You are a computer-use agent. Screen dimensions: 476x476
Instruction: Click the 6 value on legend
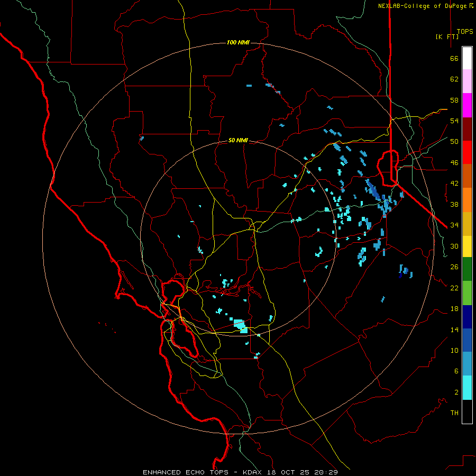point(456,371)
